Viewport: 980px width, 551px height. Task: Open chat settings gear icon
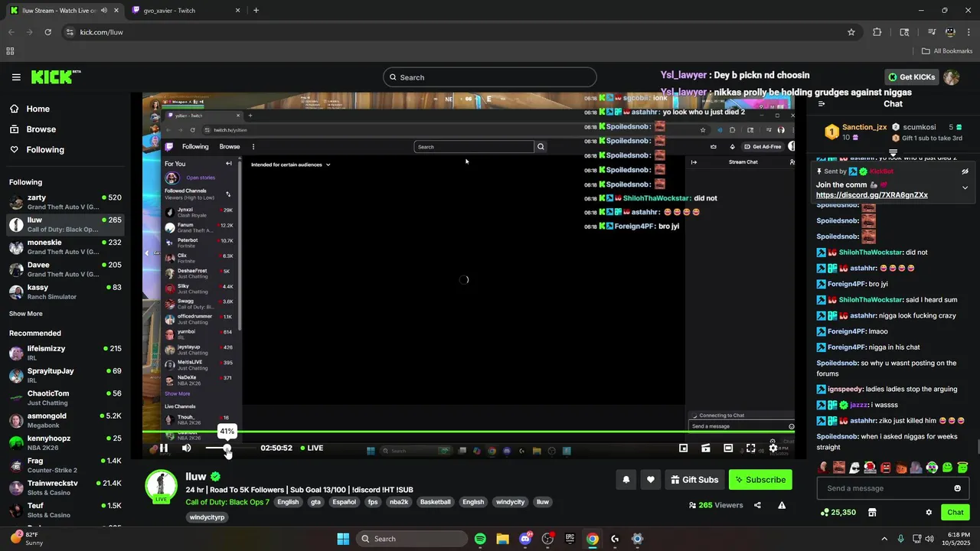click(929, 513)
